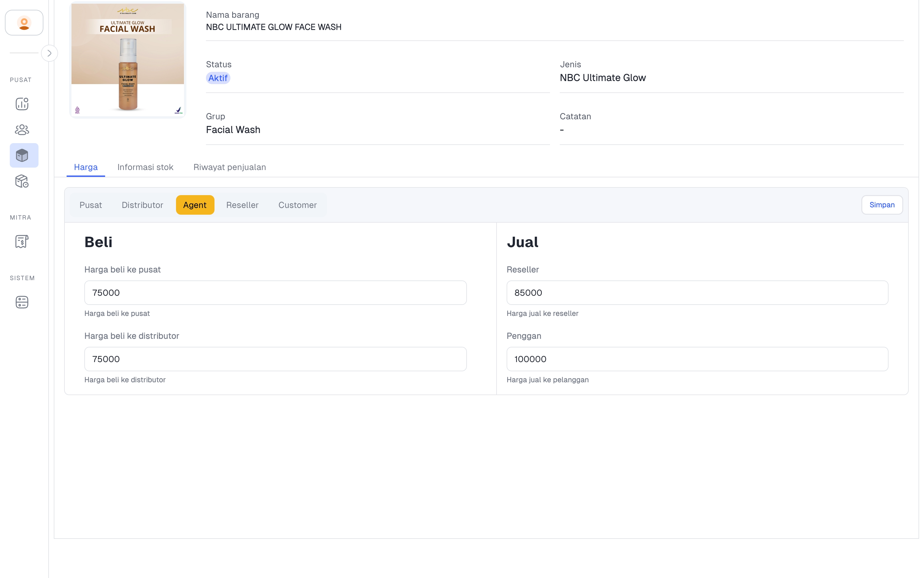
Task: Open the dashboard chart icon
Action: pyautogui.click(x=22, y=104)
